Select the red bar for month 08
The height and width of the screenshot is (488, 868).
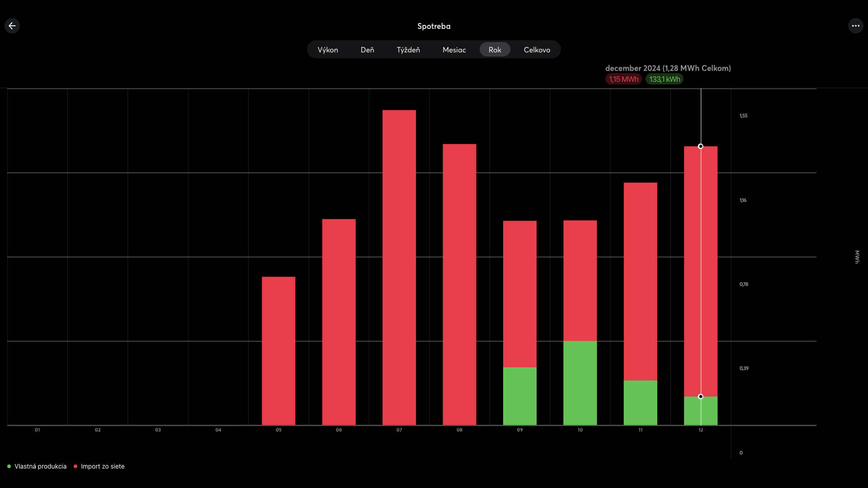[459, 285]
